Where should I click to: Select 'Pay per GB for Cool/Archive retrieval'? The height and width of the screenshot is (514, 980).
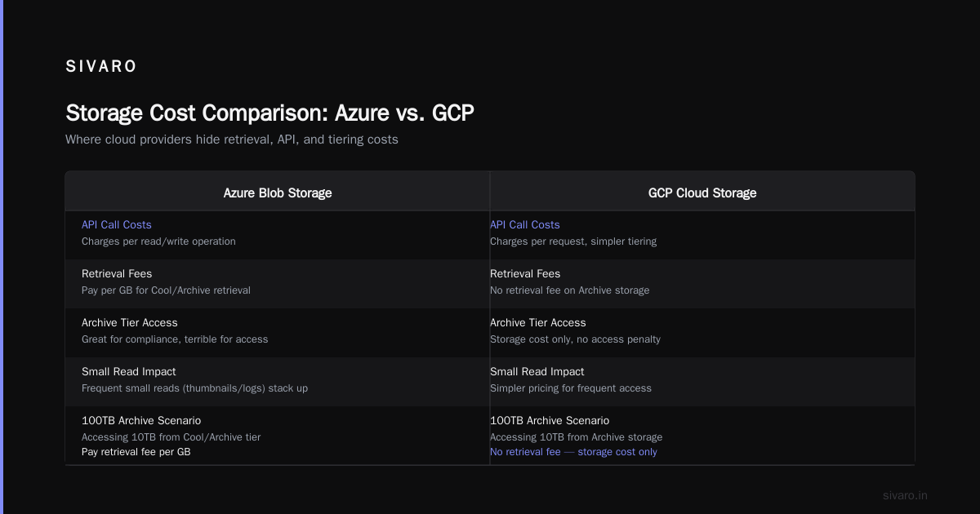pyautogui.click(x=166, y=290)
